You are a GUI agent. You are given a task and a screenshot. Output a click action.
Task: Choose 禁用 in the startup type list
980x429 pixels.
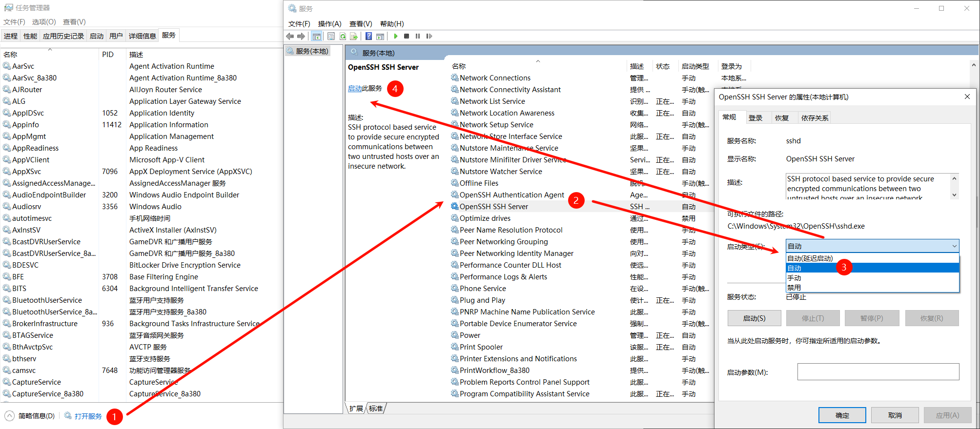coord(794,288)
